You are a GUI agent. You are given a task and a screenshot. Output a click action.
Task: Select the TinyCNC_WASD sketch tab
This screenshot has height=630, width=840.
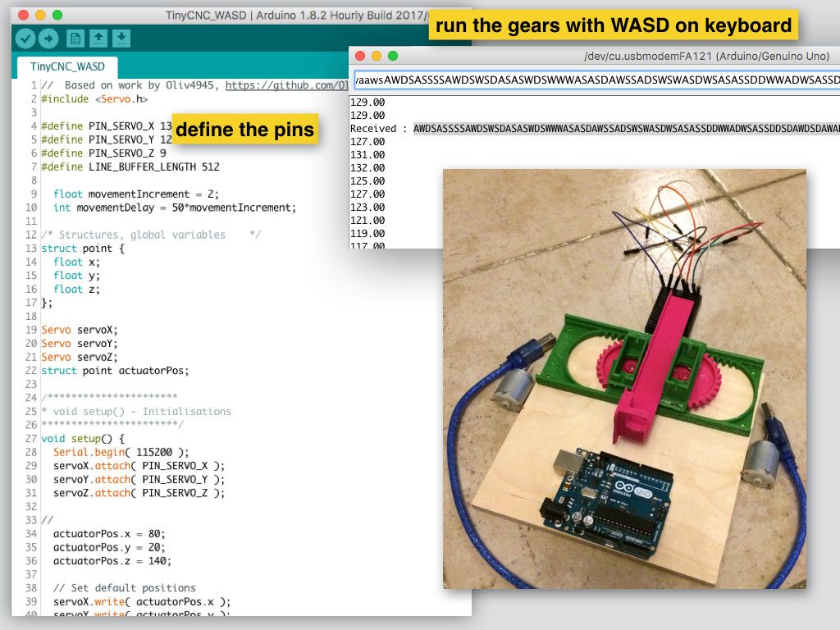tap(67, 67)
